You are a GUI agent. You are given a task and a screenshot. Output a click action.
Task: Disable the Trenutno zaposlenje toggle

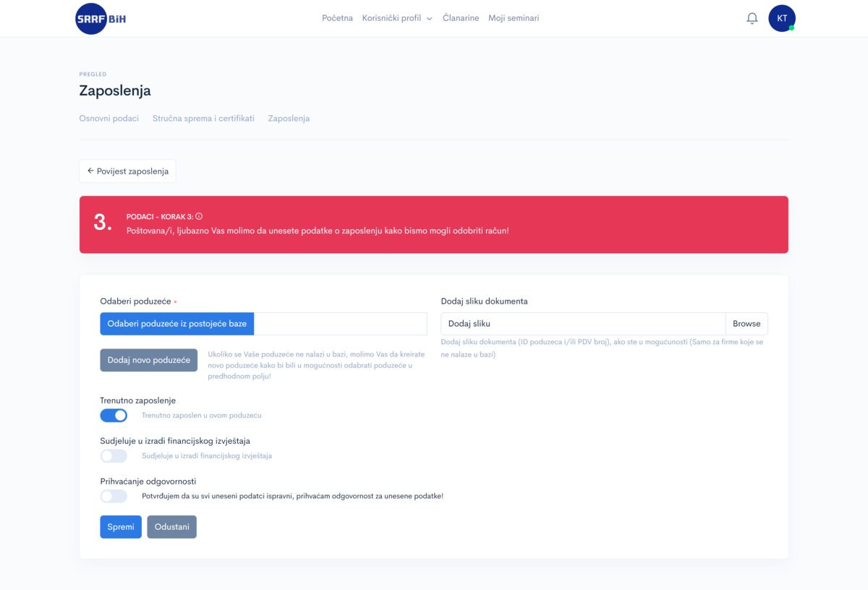(x=114, y=415)
